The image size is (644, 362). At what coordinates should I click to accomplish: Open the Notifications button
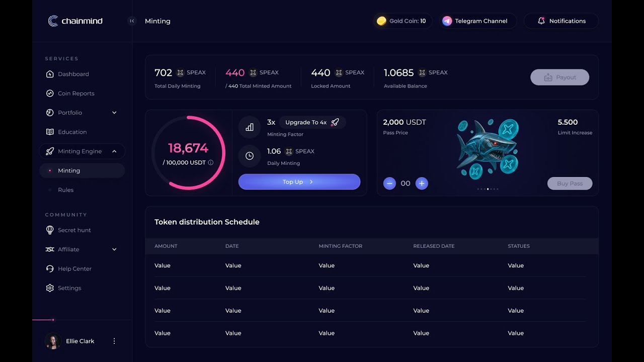[x=561, y=21]
